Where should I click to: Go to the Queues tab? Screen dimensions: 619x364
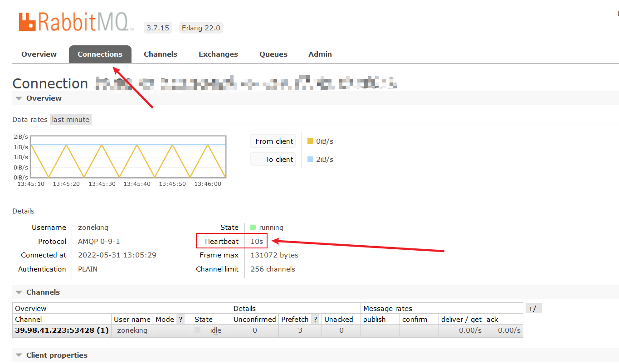(x=273, y=54)
